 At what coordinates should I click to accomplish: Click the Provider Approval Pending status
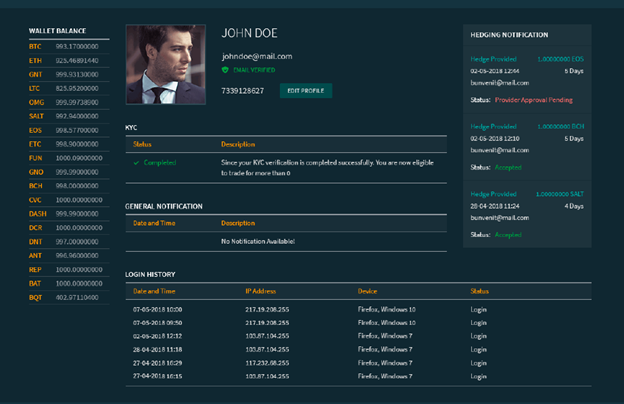click(534, 100)
